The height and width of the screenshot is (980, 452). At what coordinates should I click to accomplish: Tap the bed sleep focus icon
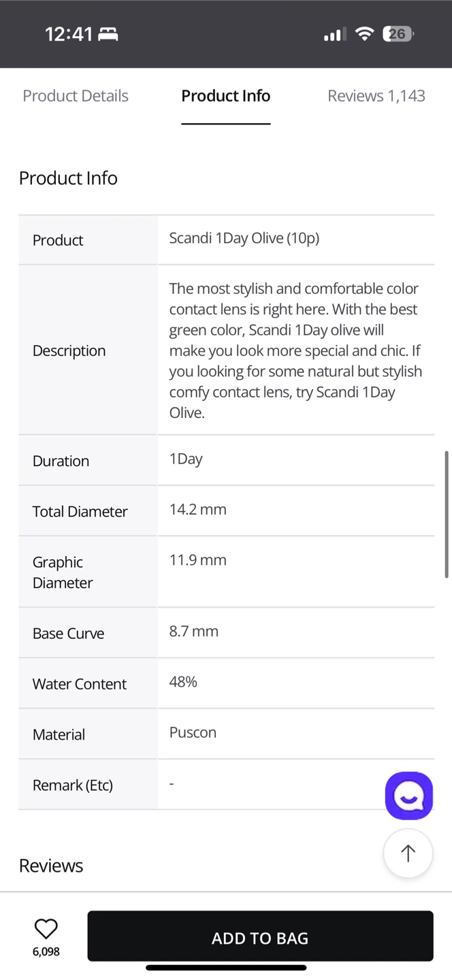click(108, 34)
